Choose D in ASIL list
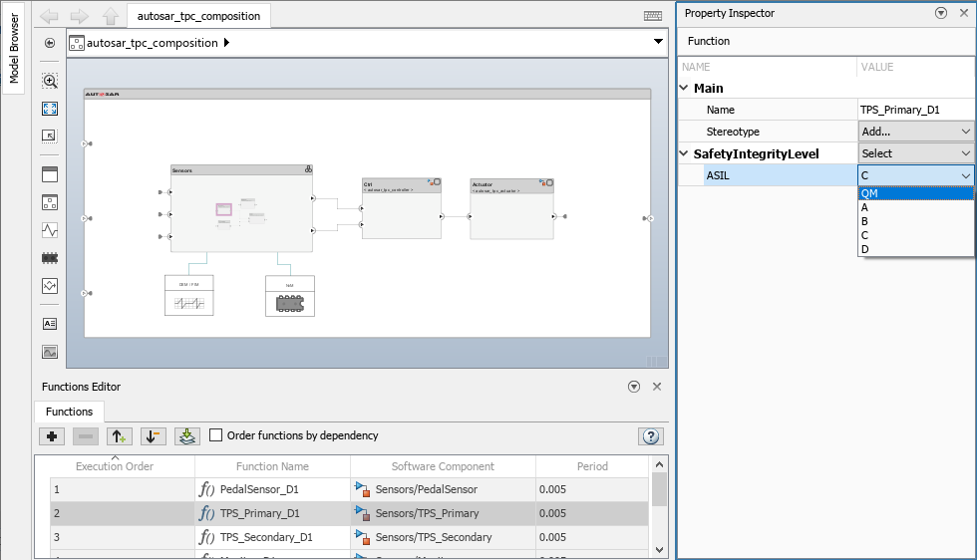Image resolution: width=977 pixels, height=560 pixels. [916, 249]
